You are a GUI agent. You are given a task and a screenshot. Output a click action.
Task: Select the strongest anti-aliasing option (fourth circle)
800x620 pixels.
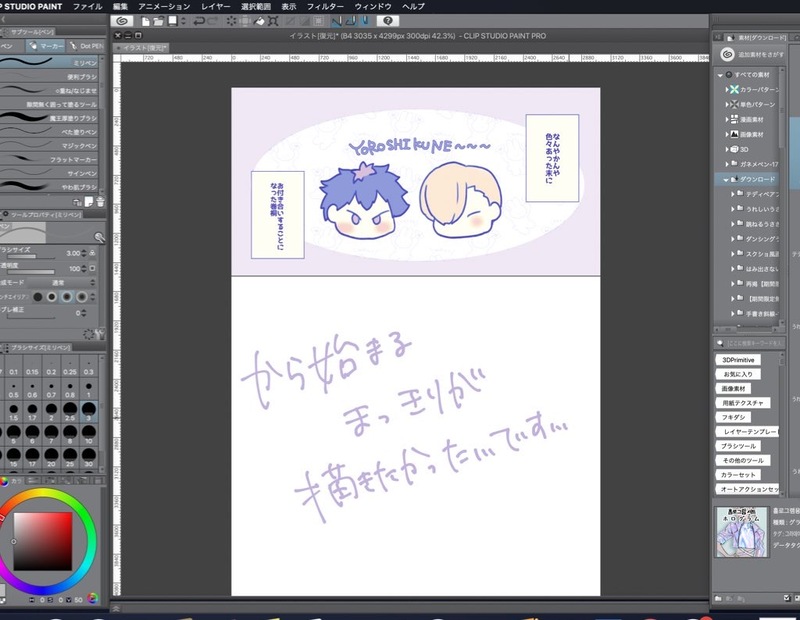coord(82,296)
